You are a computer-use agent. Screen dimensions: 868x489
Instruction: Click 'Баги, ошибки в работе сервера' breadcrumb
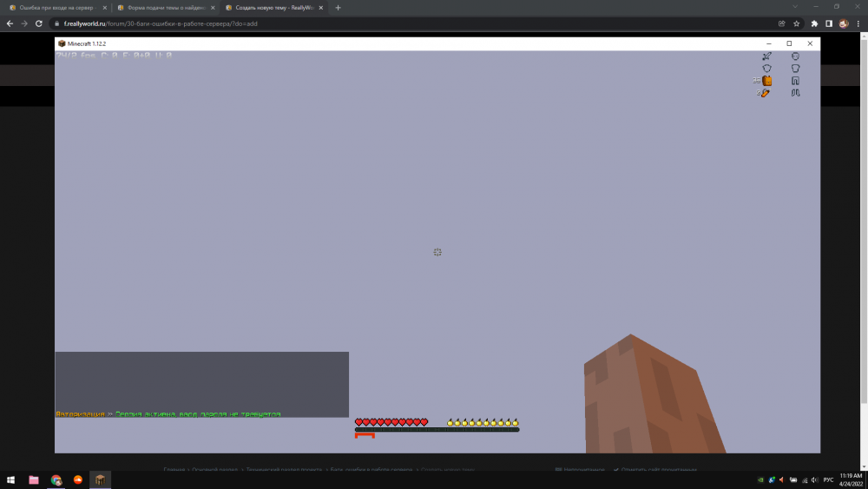(x=371, y=470)
